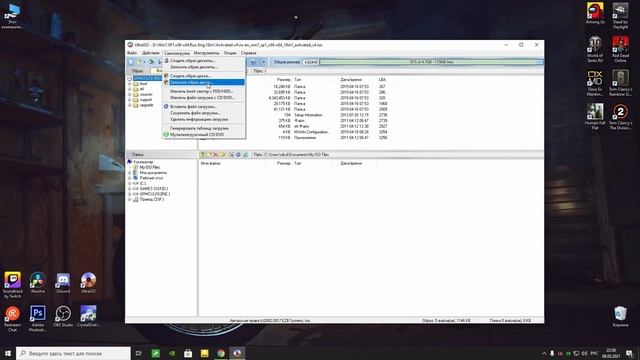Click the taskbar search box
This screenshot has height=360, width=640.
[x=73, y=353]
